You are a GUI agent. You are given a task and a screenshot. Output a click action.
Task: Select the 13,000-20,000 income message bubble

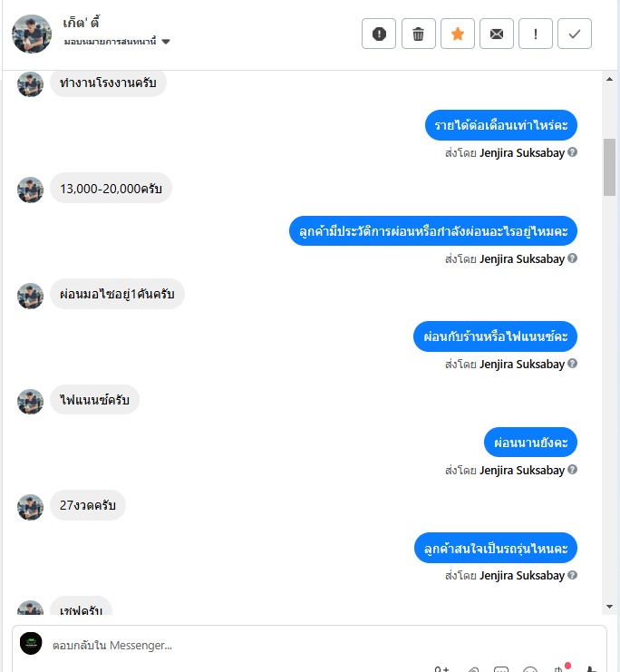tap(111, 188)
